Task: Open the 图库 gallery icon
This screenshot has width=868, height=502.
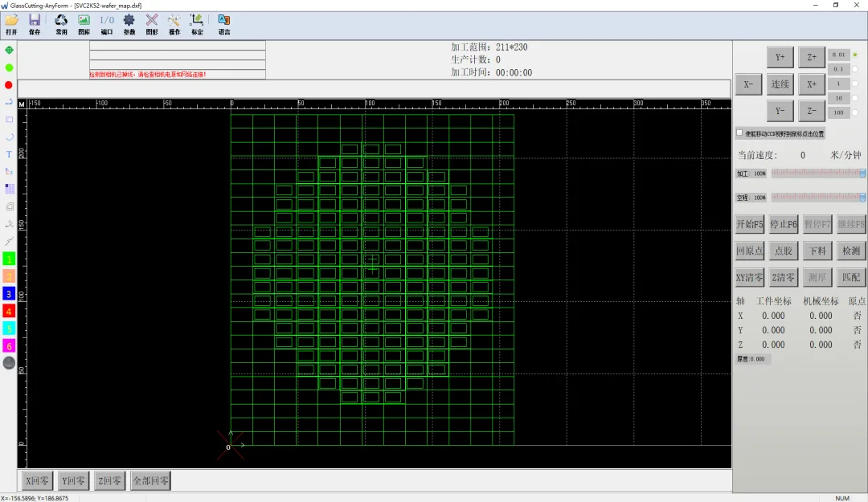Action: click(84, 24)
